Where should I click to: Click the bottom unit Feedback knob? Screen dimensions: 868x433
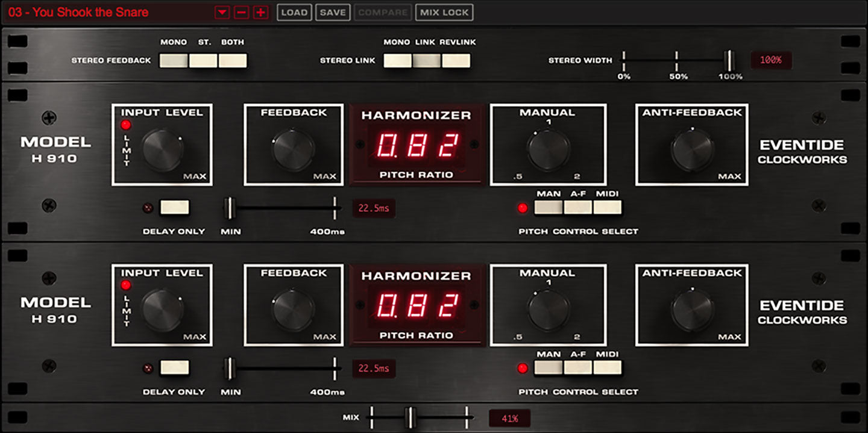pyautogui.click(x=294, y=310)
